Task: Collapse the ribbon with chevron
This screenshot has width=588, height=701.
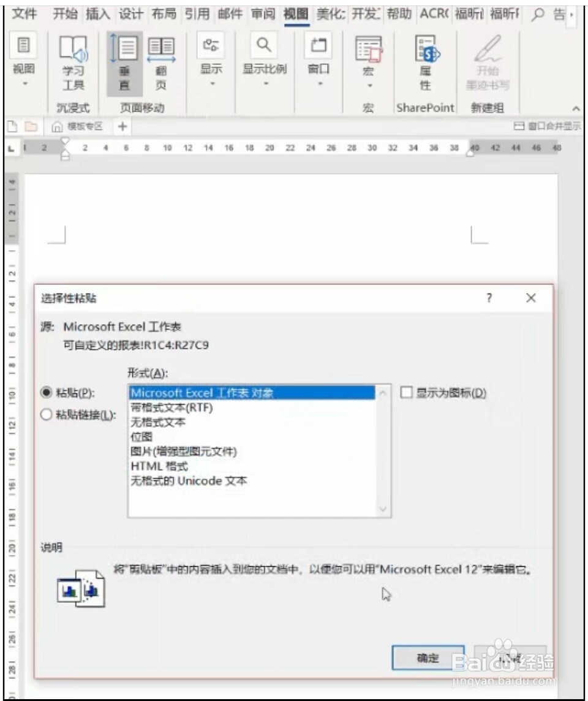Action: click(x=576, y=108)
